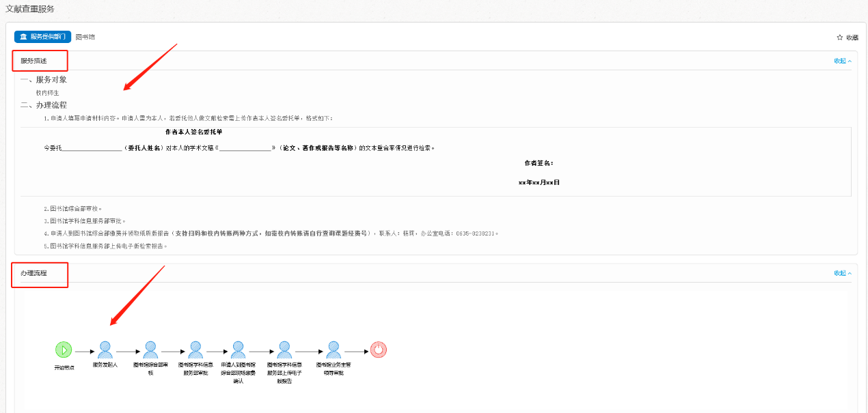Click the 申请人到图书馆综合部现场缴费确认 node icon

(x=238, y=350)
